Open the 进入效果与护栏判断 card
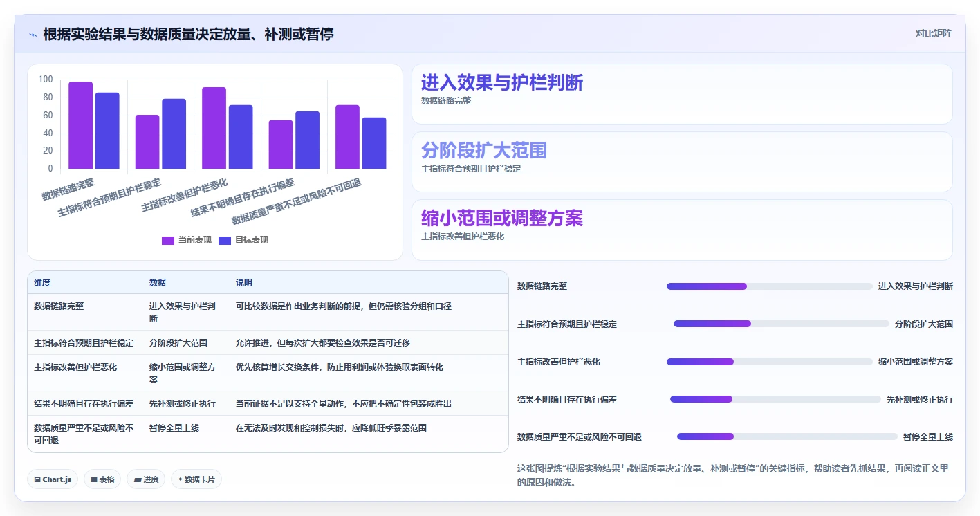The height and width of the screenshot is (516, 980). pyautogui.click(x=682, y=94)
